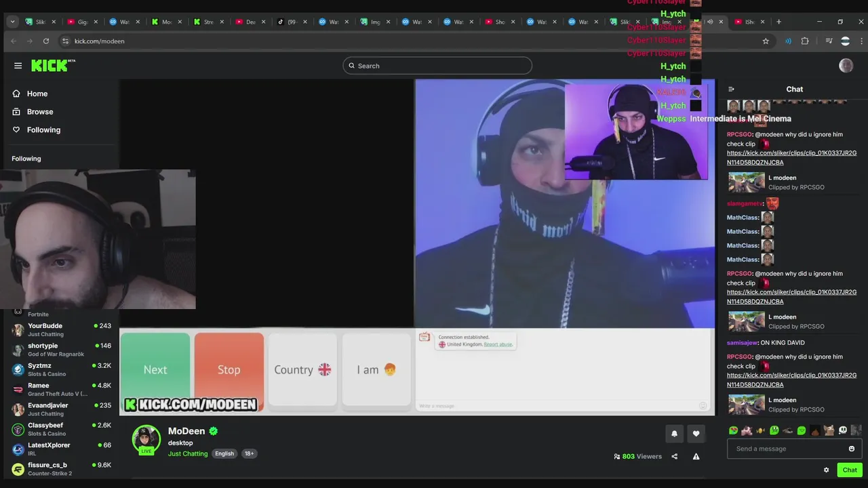868x488 pixels.
Task: Click the KICK logo
Action: pyautogui.click(x=53, y=66)
